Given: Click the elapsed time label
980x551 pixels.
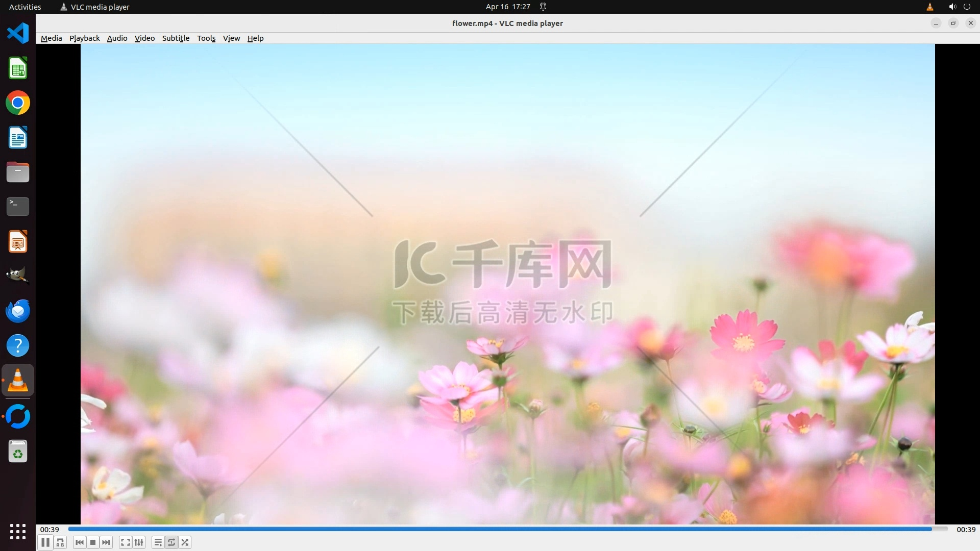Looking at the screenshot, I should 50,530.
